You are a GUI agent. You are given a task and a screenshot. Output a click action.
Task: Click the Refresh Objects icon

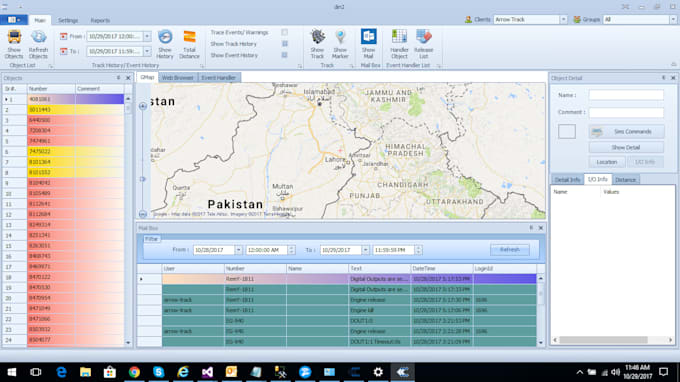coord(38,37)
